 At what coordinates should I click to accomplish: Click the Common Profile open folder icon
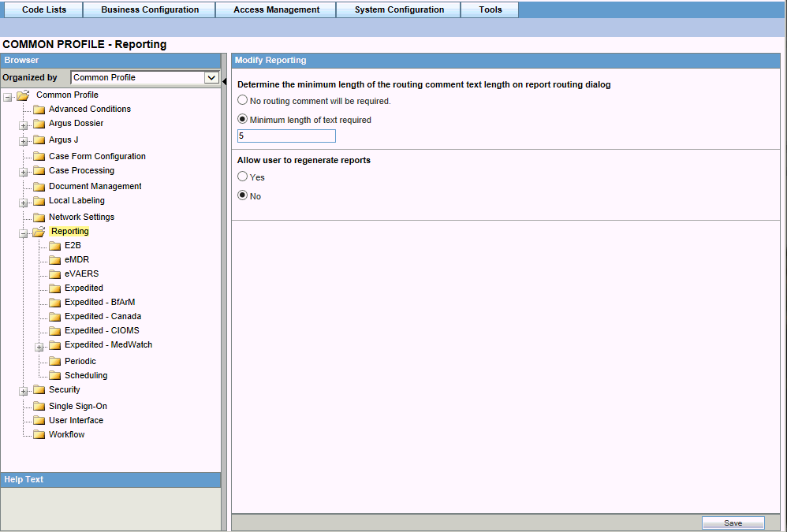pos(23,95)
